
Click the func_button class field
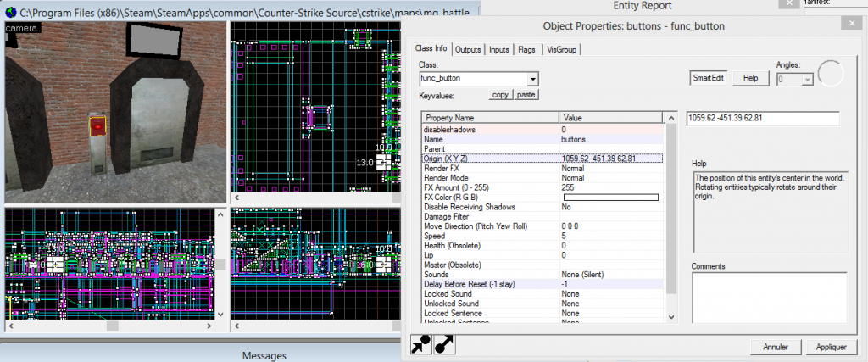474,79
